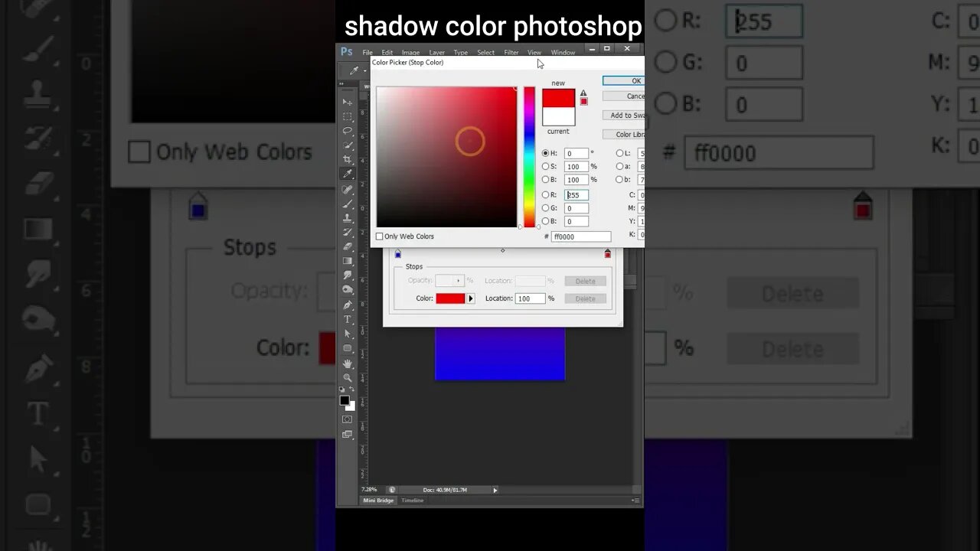Open the Filter menu
This screenshot has height=551, width=980.
[511, 53]
